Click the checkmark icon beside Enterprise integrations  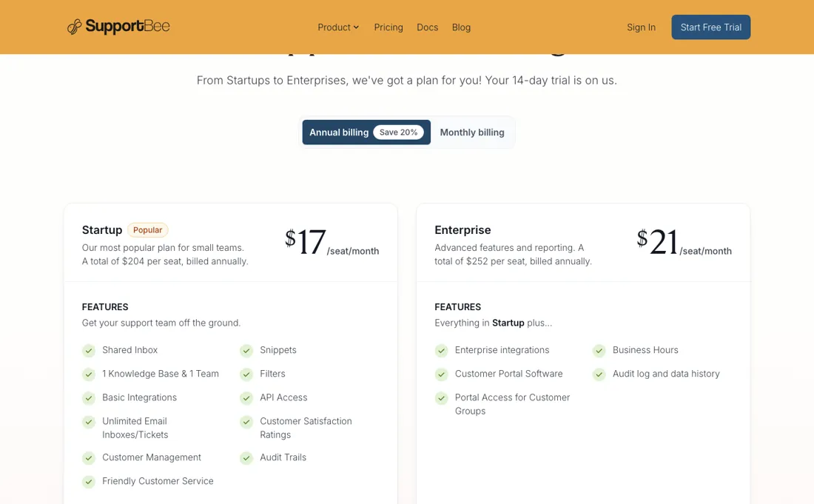coord(441,350)
